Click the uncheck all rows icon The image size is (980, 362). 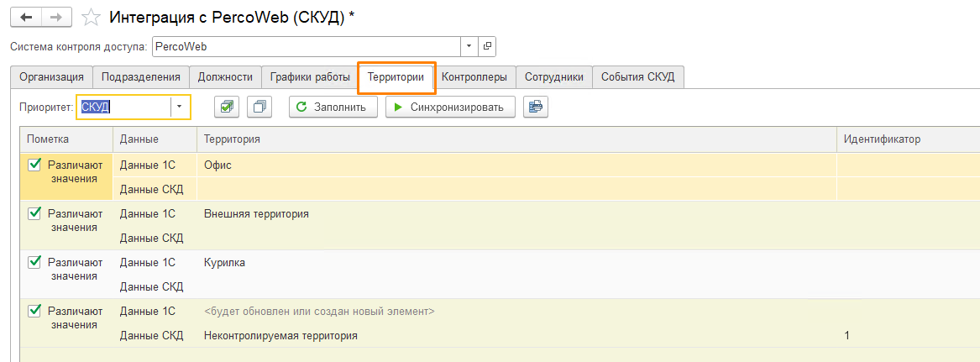click(262, 107)
